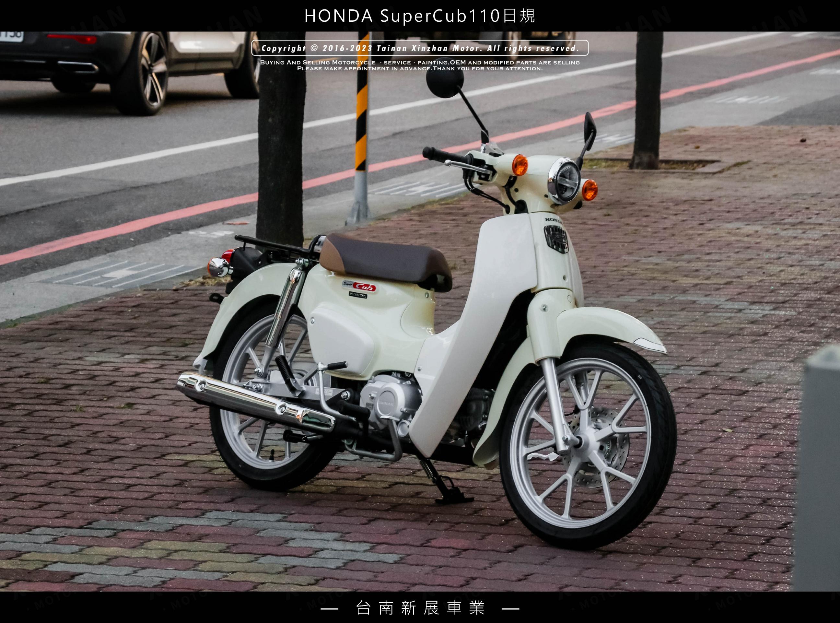The height and width of the screenshot is (623, 840).
Task: Click the bottom Chinese shop name caption
Action: pyautogui.click(x=420, y=607)
